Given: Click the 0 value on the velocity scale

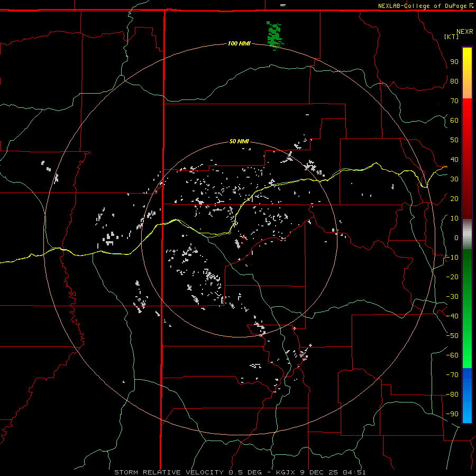Looking at the screenshot, I should (456, 238).
